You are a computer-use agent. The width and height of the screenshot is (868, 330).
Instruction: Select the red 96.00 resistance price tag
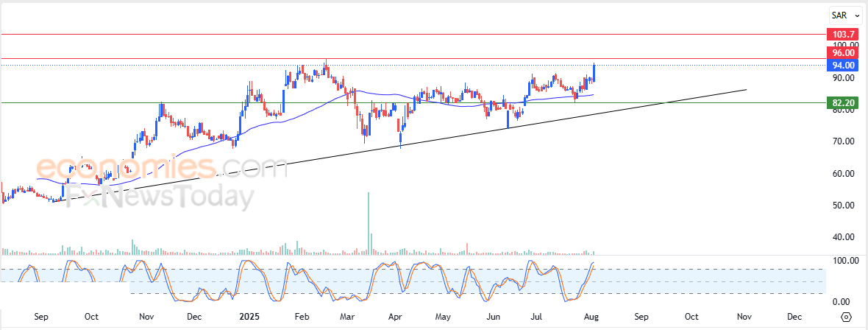[842, 52]
